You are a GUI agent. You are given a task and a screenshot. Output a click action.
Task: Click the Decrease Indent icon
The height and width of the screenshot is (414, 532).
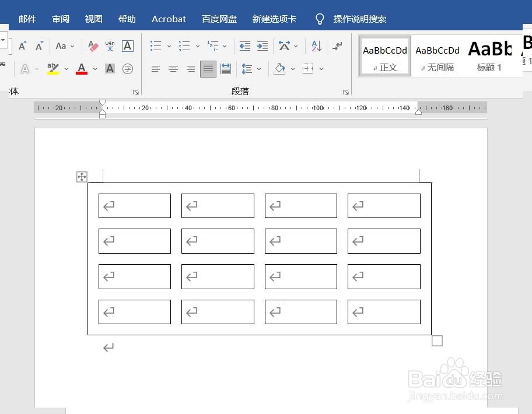244,46
